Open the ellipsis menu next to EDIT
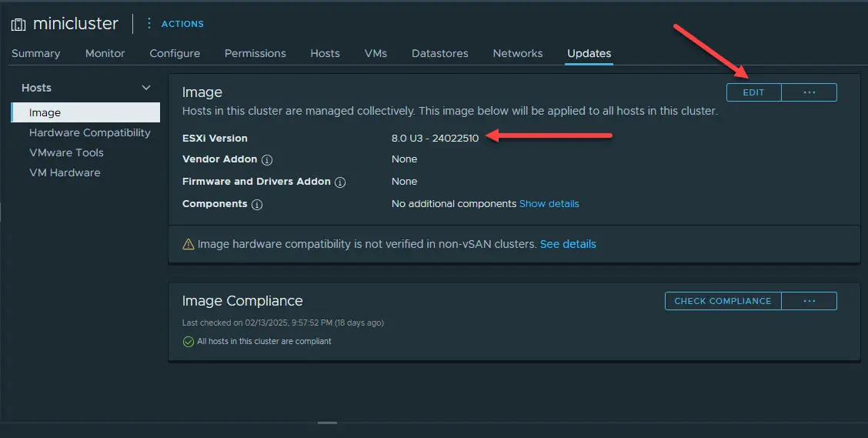Viewport: 868px width, 438px height. click(x=810, y=92)
